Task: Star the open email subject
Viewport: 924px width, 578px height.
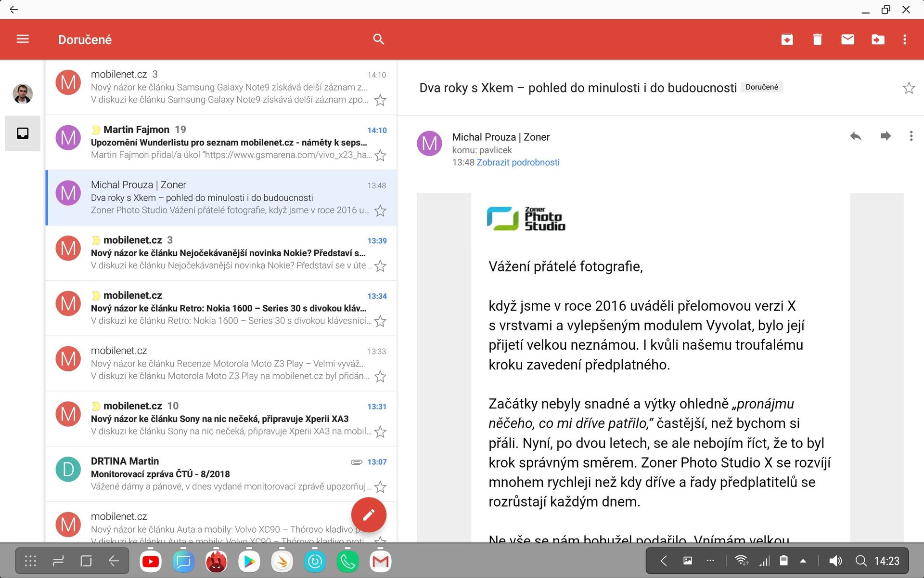Action: tap(909, 88)
